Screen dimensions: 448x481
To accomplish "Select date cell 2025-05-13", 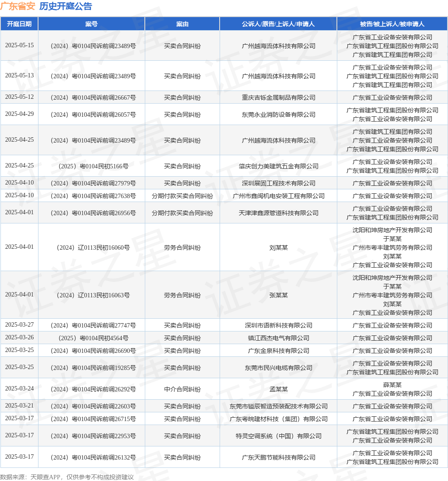I will click(x=19, y=76).
